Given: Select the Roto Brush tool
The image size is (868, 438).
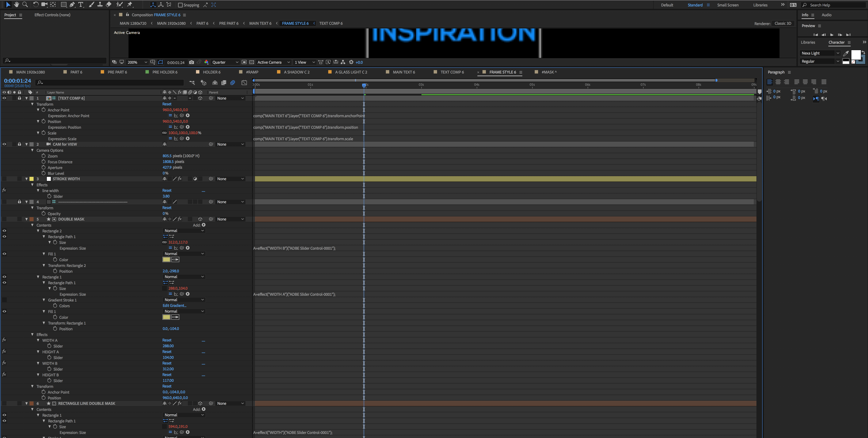Looking at the screenshot, I should click(x=119, y=5).
